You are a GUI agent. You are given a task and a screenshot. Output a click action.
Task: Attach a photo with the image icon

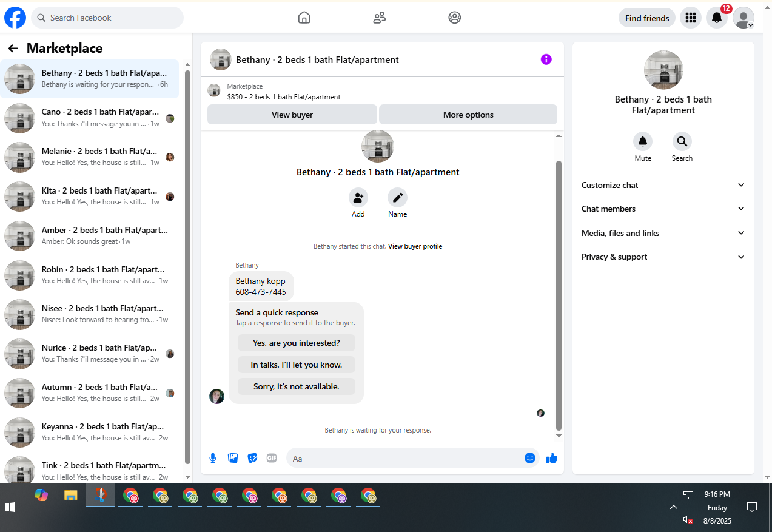point(233,458)
